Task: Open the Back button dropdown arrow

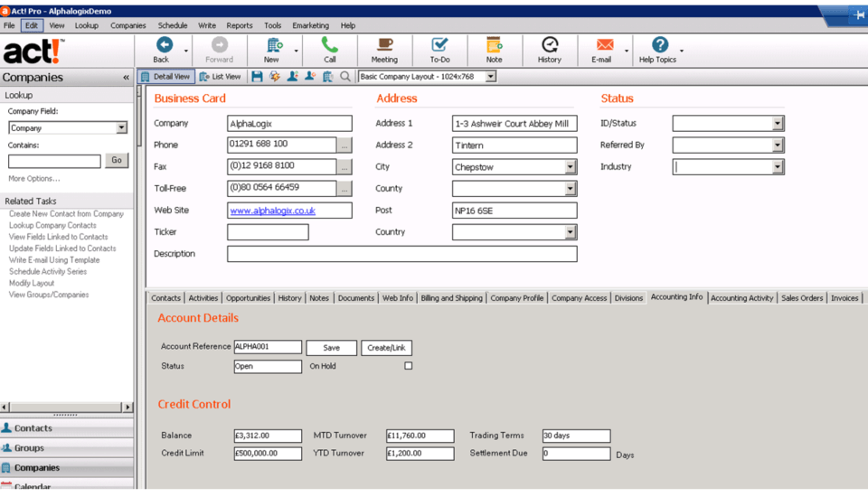Action: 186,51
